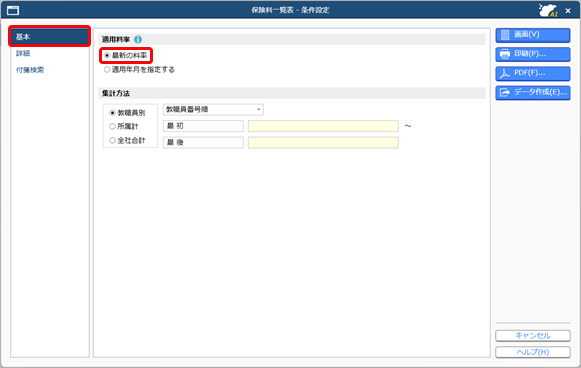
Task: Choose the 全社合計 aggregation option
Action: coord(127,140)
